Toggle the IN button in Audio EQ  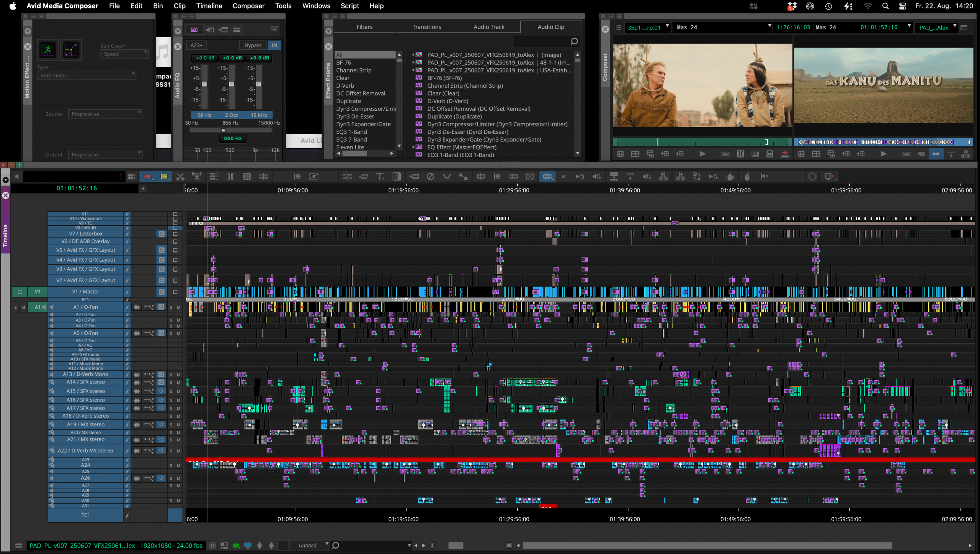coord(274,45)
